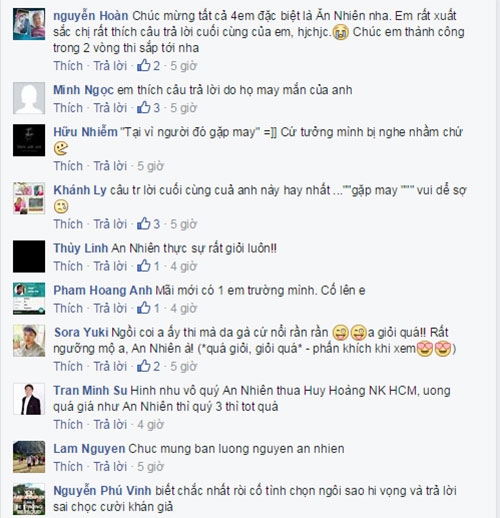Click the 5 giờ timestamp on Hữu Nhiễm's comment

click(150, 166)
